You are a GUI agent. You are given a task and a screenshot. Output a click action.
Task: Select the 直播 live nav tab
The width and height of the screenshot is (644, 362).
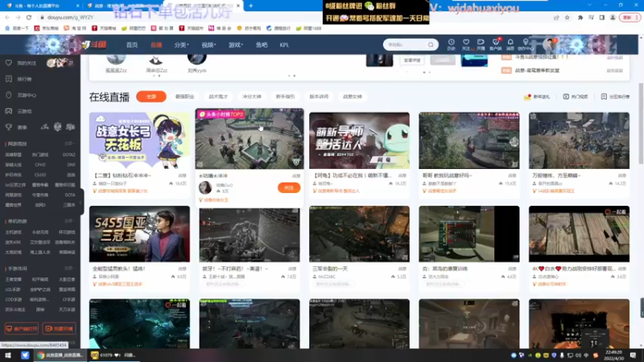pos(156,45)
